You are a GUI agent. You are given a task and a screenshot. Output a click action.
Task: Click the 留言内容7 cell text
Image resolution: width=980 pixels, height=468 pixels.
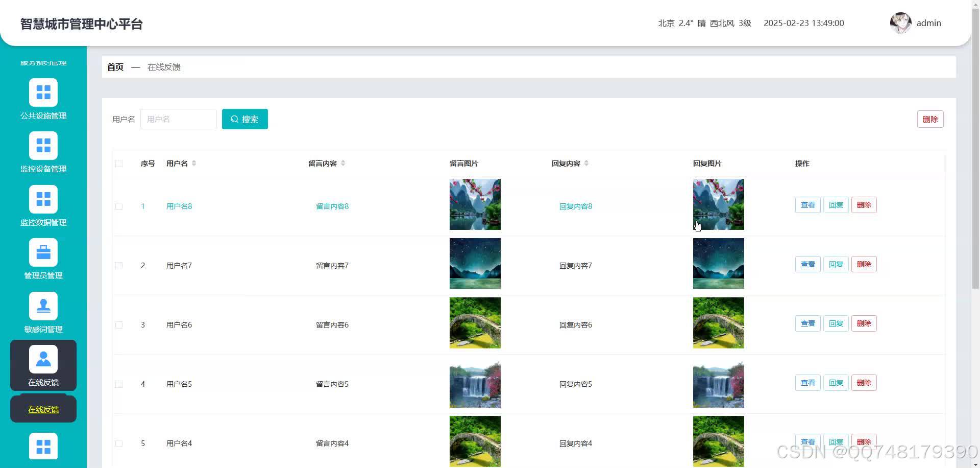[332, 266]
